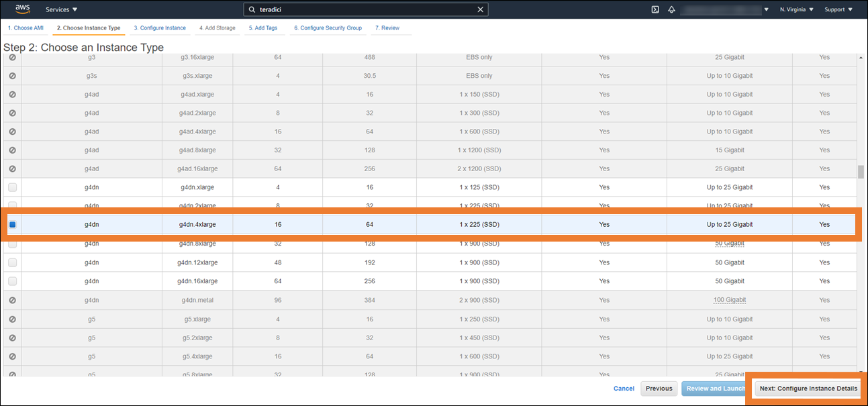Click the table vertical scrollbar thumb
The image size is (868, 406).
click(861, 172)
